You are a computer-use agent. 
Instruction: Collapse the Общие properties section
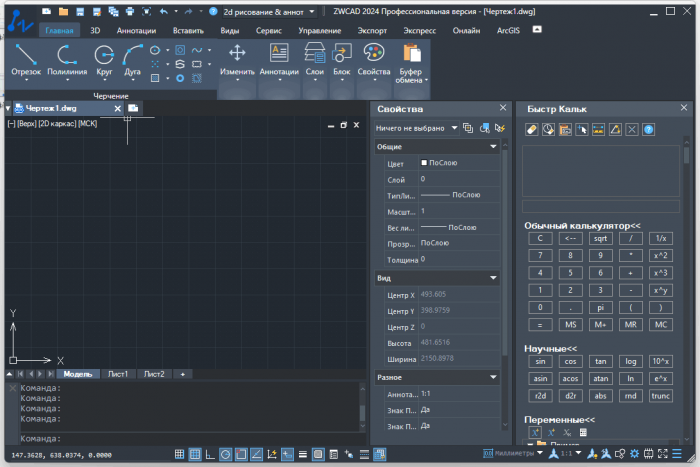[x=493, y=147]
